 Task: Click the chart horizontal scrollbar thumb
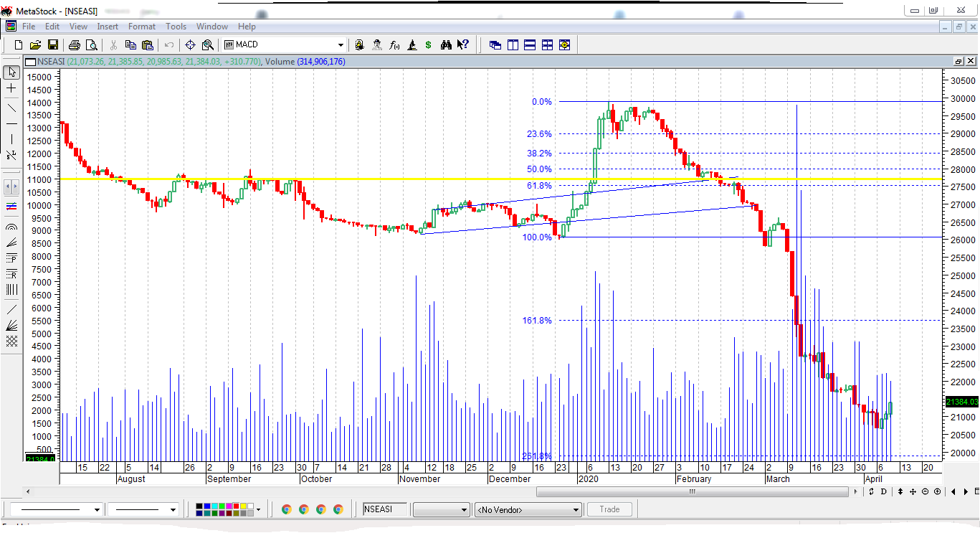tap(693, 491)
